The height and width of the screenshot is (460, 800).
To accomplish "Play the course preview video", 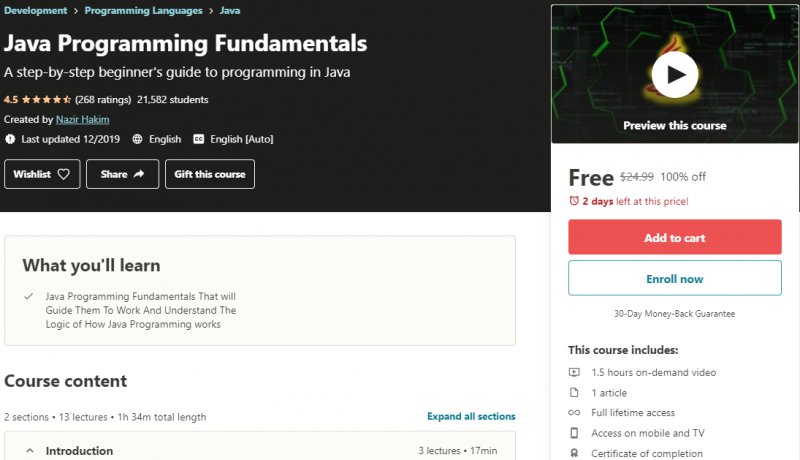I will (x=674, y=74).
